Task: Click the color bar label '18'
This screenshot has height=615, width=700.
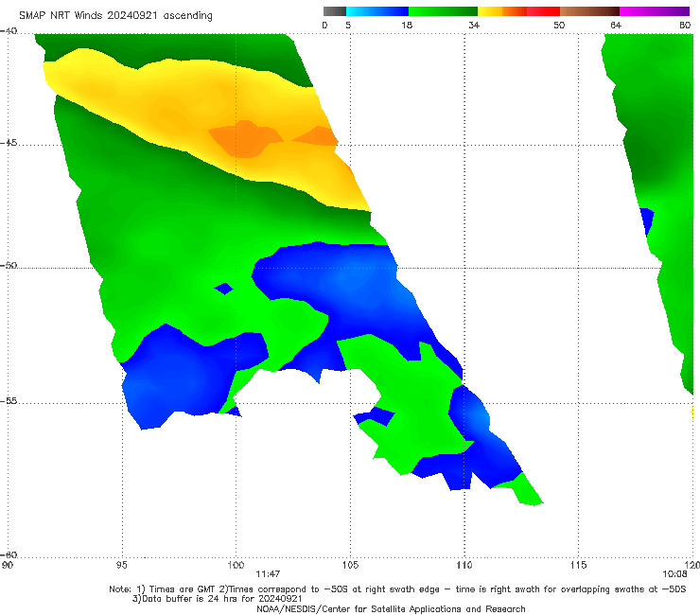Action: (407, 25)
